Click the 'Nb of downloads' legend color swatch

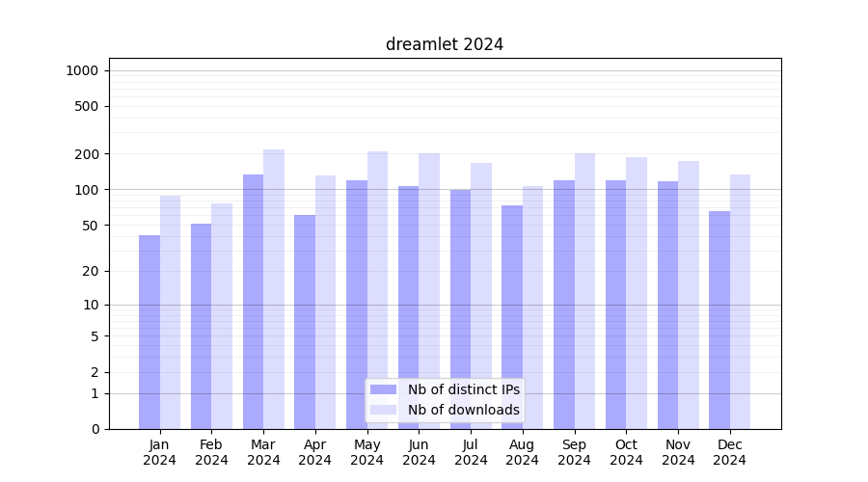pos(383,410)
